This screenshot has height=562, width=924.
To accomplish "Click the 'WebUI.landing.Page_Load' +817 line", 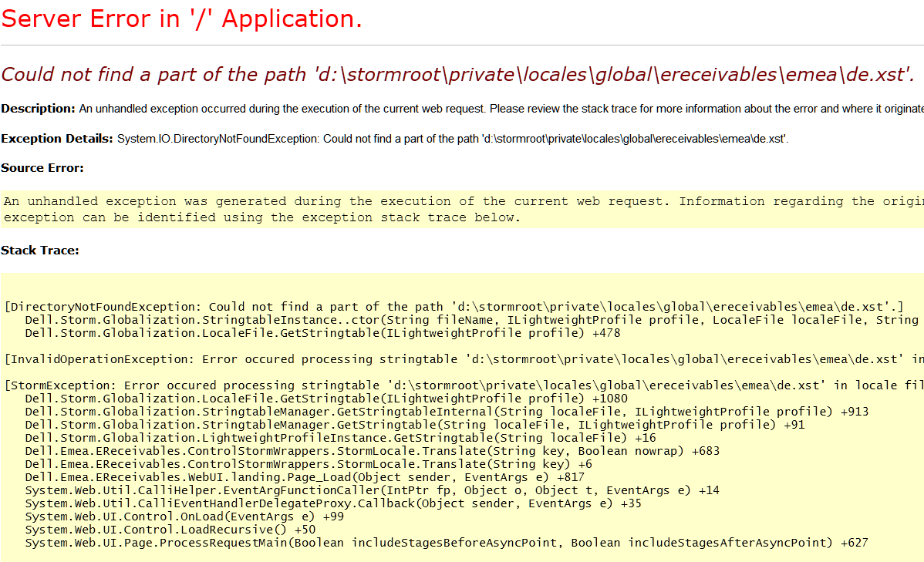I will coord(305,477).
